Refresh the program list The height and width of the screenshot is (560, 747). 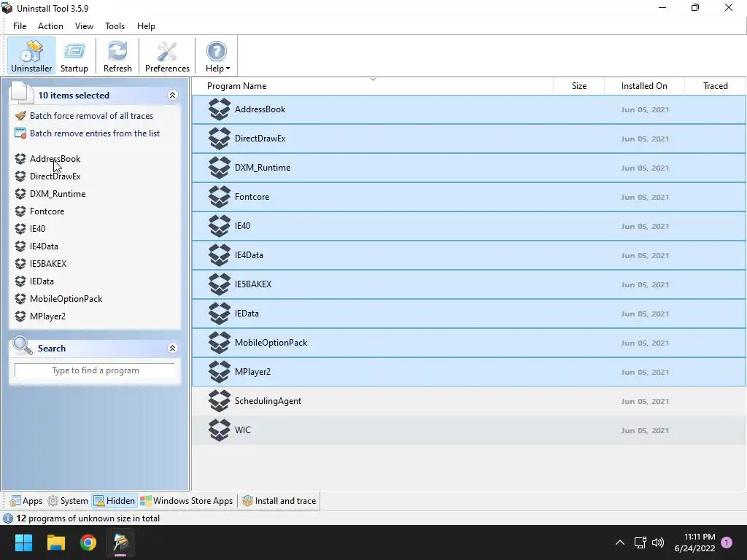coord(117,56)
